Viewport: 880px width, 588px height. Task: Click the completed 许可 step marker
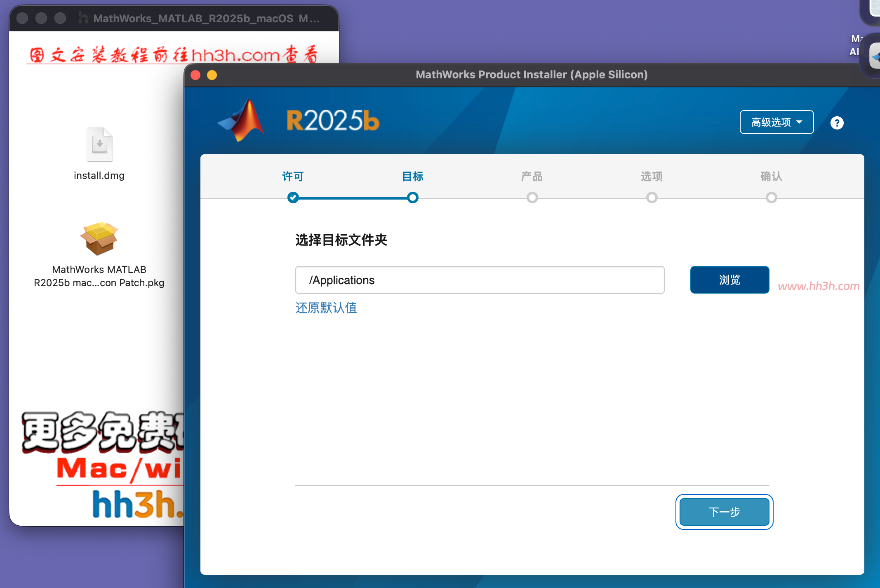click(293, 198)
